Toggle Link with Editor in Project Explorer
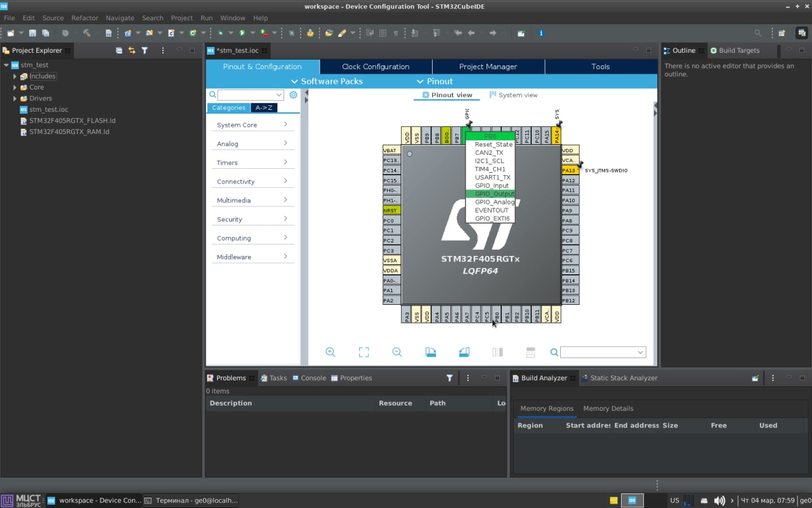Viewport: 812px width, 508px height. (132, 50)
